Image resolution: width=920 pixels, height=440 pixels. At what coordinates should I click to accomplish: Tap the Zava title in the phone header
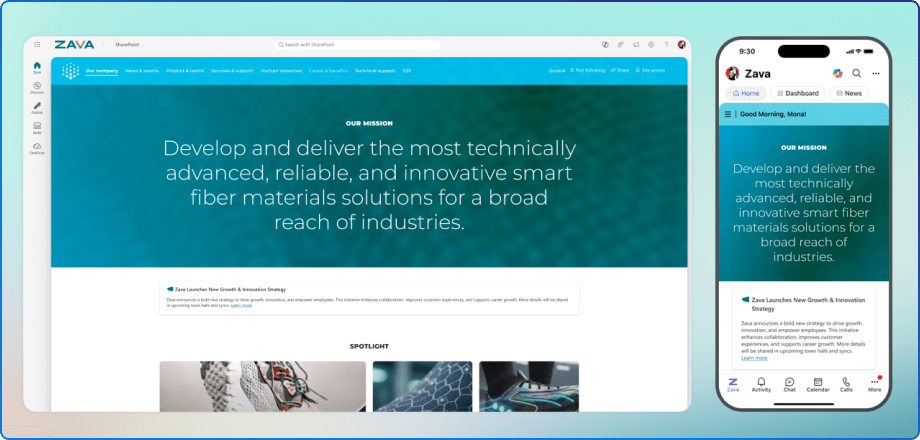click(757, 73)
